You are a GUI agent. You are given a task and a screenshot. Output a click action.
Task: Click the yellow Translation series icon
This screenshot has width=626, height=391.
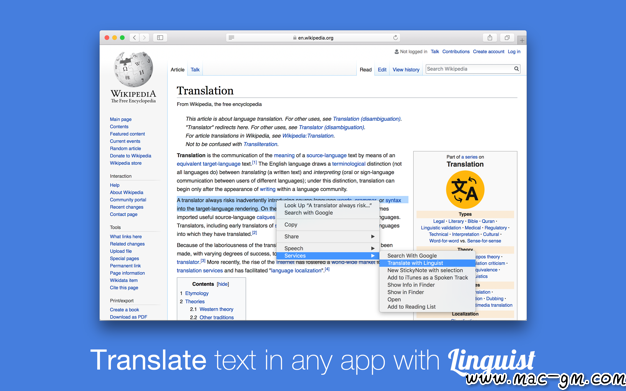(x=465, y=190)
